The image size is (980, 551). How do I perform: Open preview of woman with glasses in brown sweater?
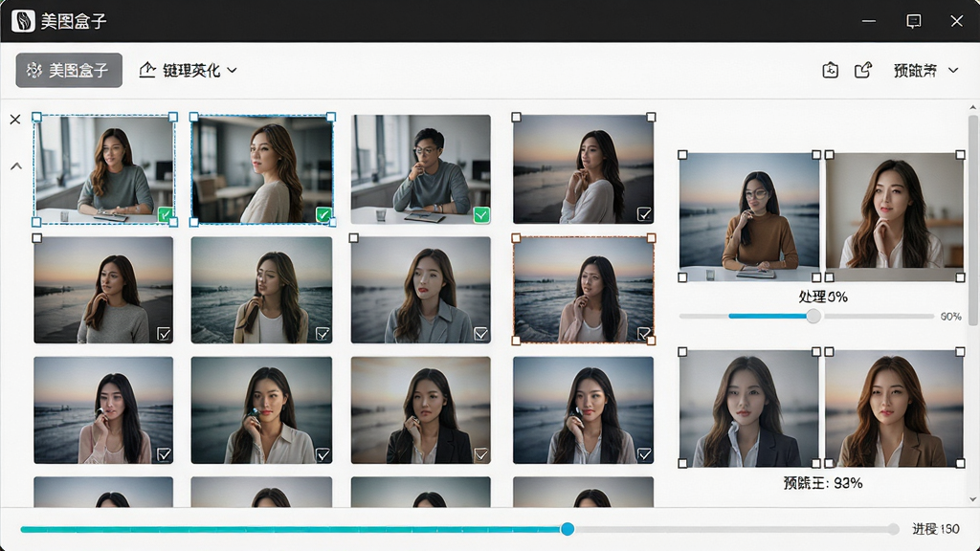click(x=748, y=216)
